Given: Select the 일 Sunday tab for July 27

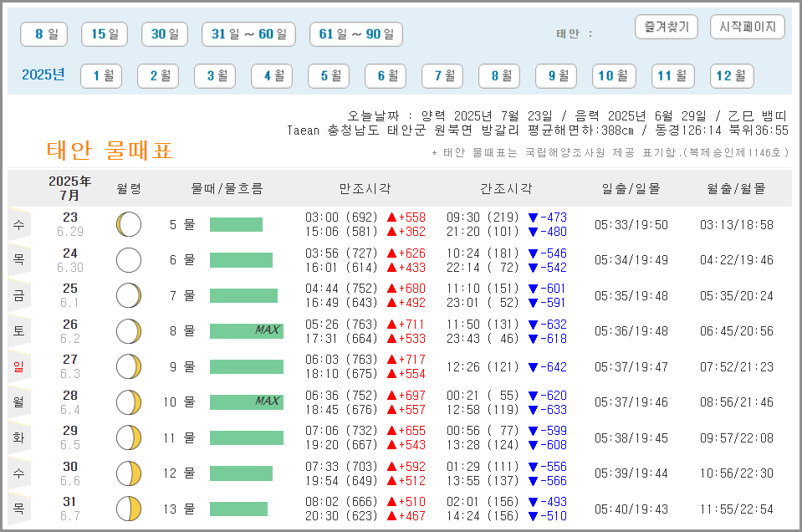Looking at the screenshot, I should pyautogui.click(x=19, y=366).
